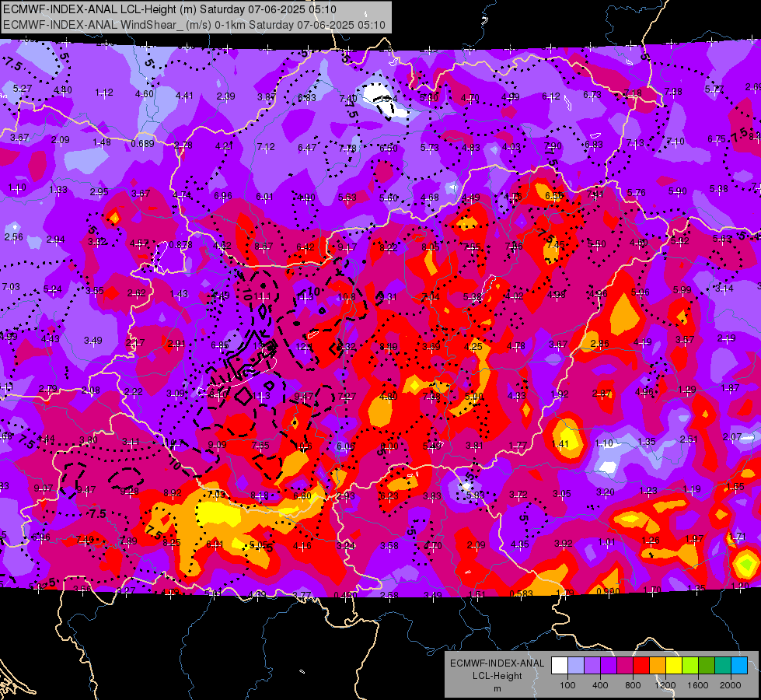Click the grid value '5.77'
This screenshot has height=700, width=761.
(714, 89)
